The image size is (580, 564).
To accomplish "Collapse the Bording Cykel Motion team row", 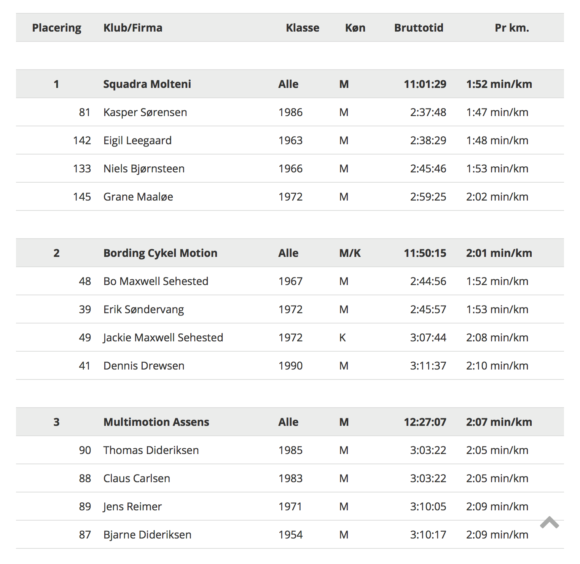I will click(x=290, y=253).
